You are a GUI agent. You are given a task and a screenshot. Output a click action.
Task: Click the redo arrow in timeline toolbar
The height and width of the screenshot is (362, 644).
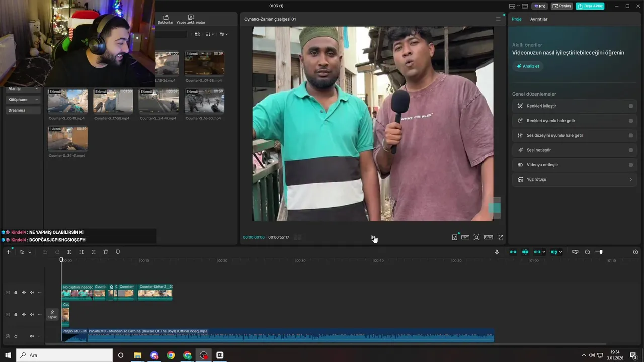tap(57, 252)
